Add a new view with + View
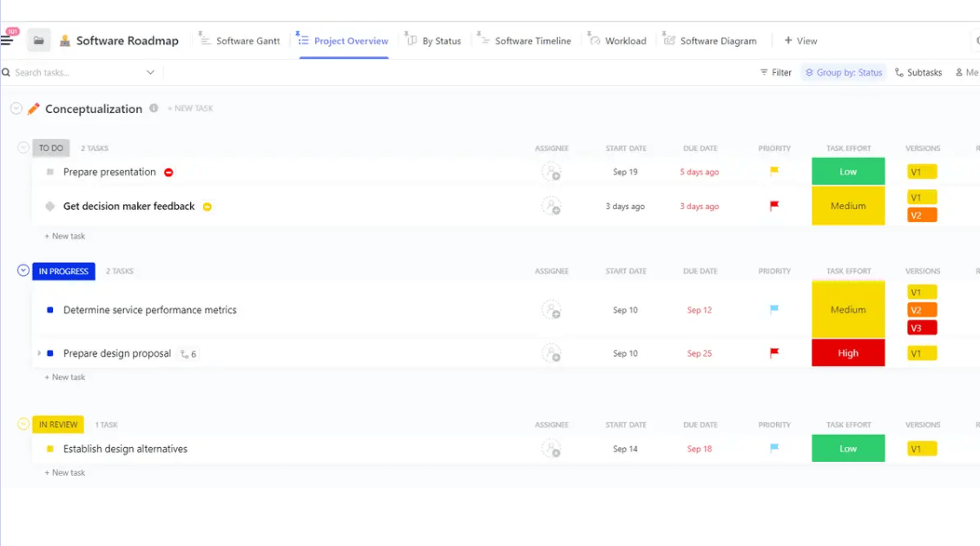Image resolution: width=980 pixels, height=546 pixels. (x=800, y=41)
